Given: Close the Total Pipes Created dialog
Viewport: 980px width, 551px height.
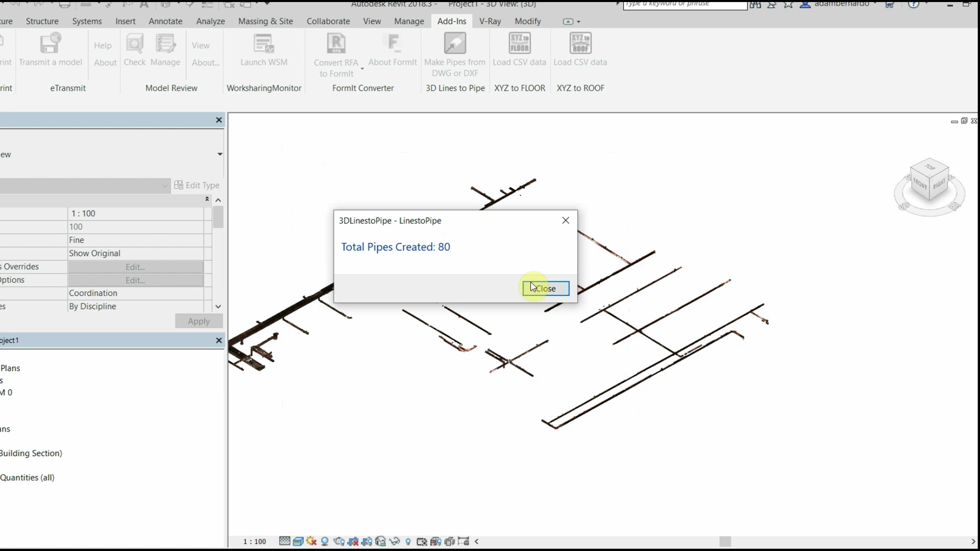Looking at the screenshot, I should pyautogui.click(x=546, y=289).
